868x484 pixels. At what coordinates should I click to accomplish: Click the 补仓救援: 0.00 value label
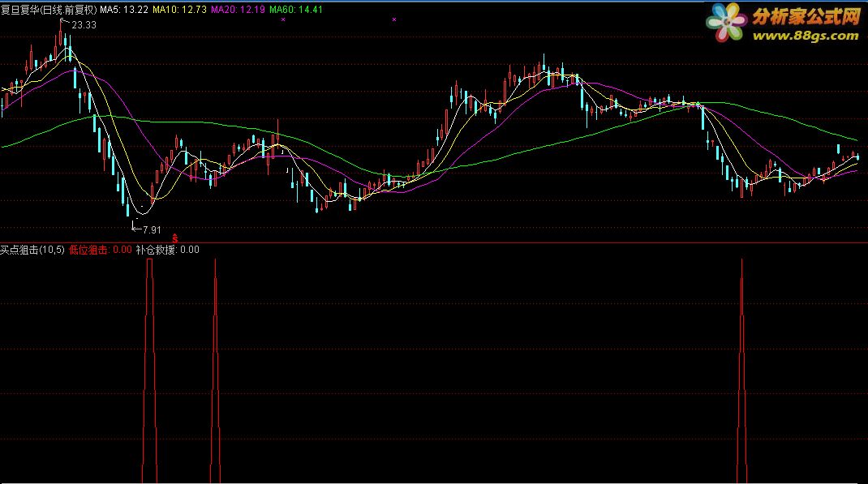tap(168, 250)
